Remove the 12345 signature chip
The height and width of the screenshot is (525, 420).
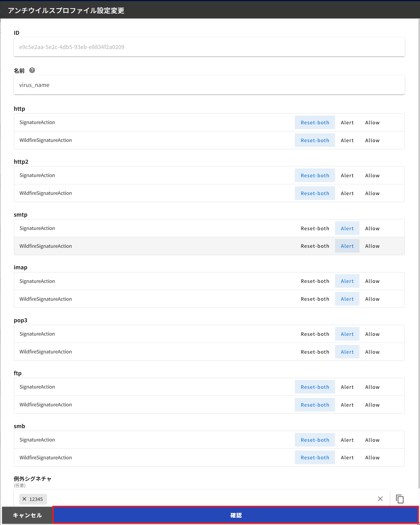pyautogui.click(x=24, y=499)
